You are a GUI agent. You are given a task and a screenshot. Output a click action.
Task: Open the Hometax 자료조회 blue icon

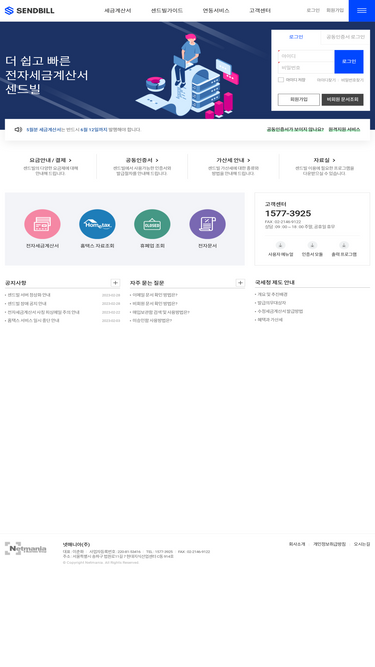point(97,224)
